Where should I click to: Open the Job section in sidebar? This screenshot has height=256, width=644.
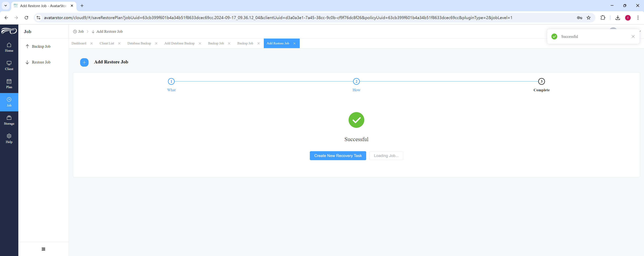pyautogui.click(x=9, y=102)
